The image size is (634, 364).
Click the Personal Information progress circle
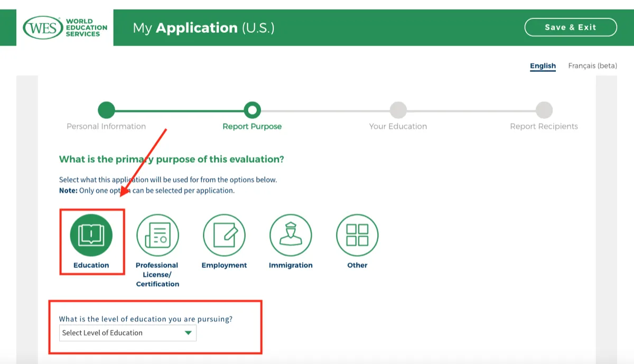click(x=106, y=110)
